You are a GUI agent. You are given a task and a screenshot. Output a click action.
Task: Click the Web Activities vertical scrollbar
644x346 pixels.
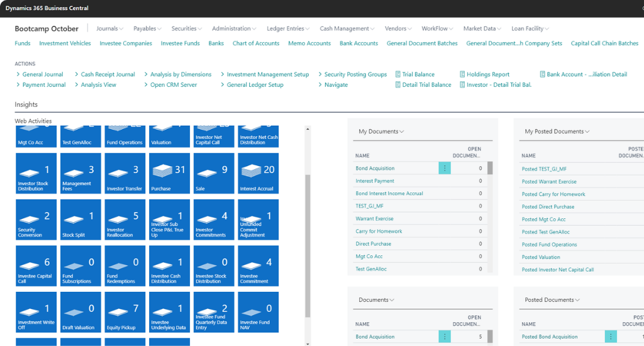click(x=308, y=245)
